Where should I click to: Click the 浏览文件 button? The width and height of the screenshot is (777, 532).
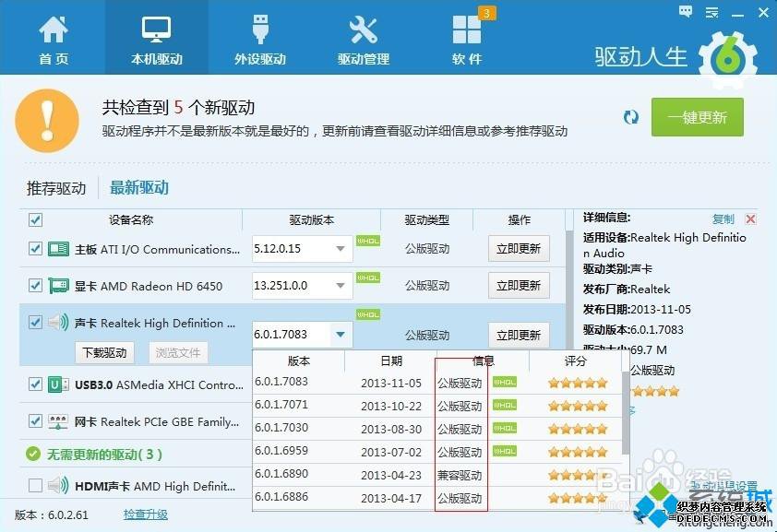[x=178, y=352]
